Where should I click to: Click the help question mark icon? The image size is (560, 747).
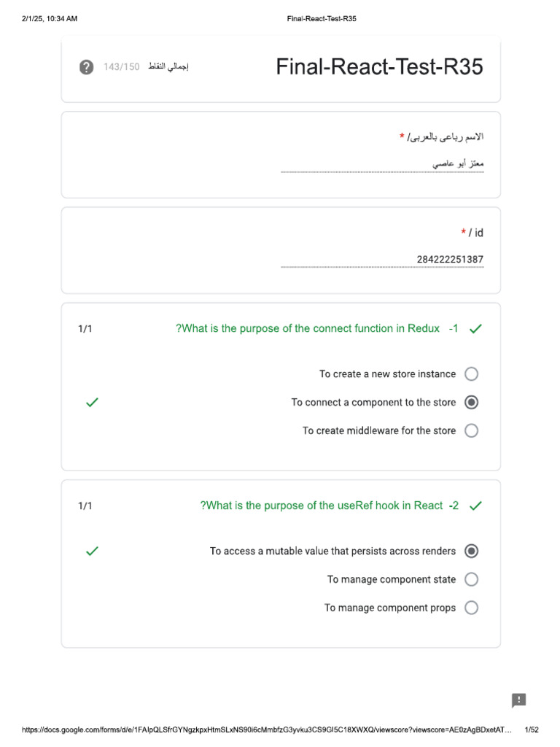(86, 68)
